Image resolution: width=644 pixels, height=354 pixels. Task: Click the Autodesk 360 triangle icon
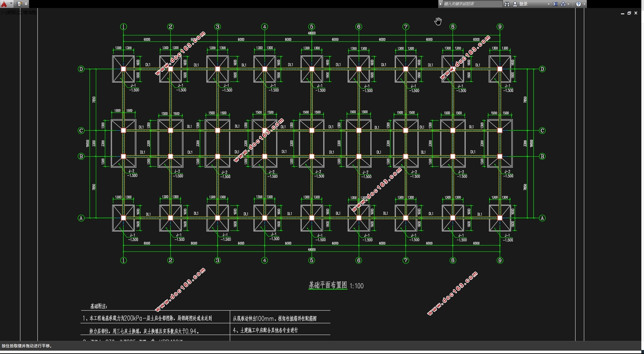pos(563,4)
